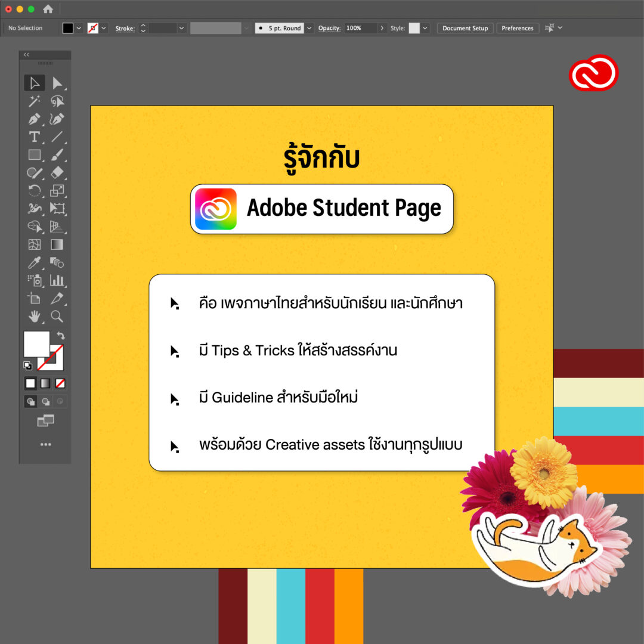
Task: Activate the Direct Selection tool
Action: (x=57, y=83)
